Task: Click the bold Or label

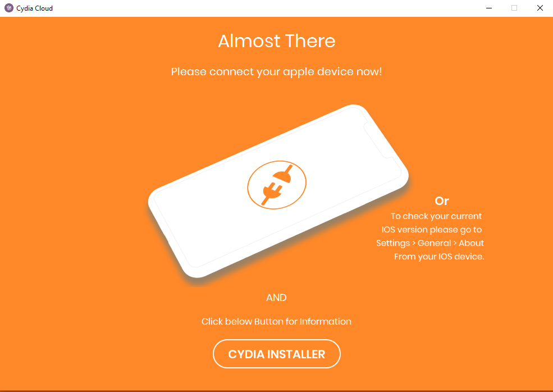Action: coord(441,200)
